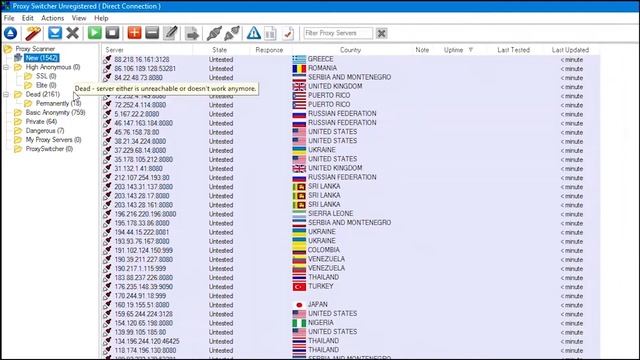640x360 pixels.
Task: Select proxy row 212.107.254.193:80
Action: click(351, 178)
